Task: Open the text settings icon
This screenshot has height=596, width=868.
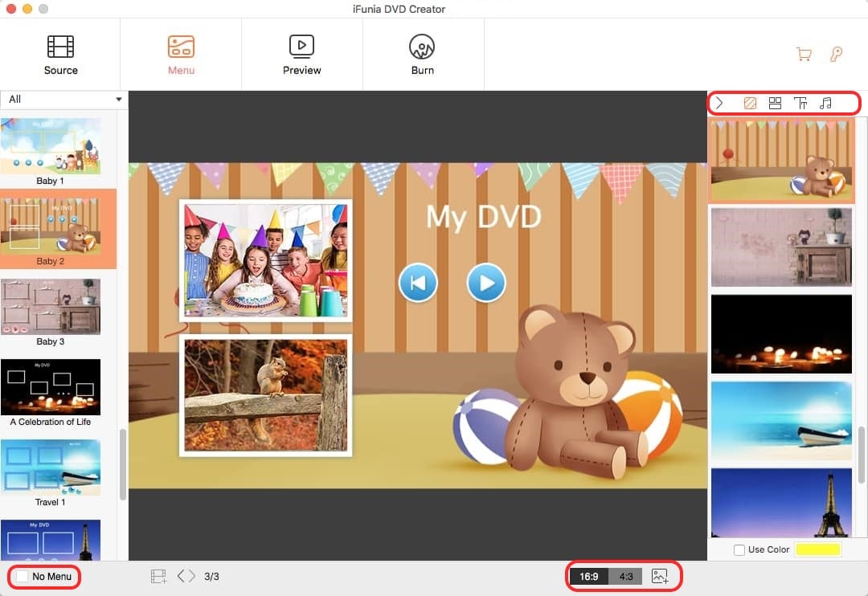Action: pos(800,104)
